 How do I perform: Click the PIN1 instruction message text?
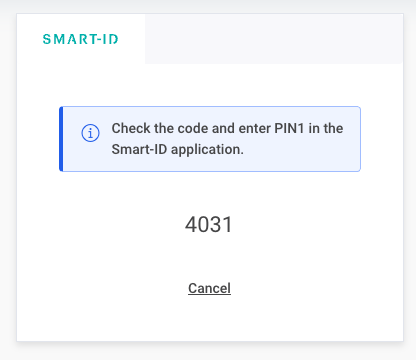(x=227, y=139)
